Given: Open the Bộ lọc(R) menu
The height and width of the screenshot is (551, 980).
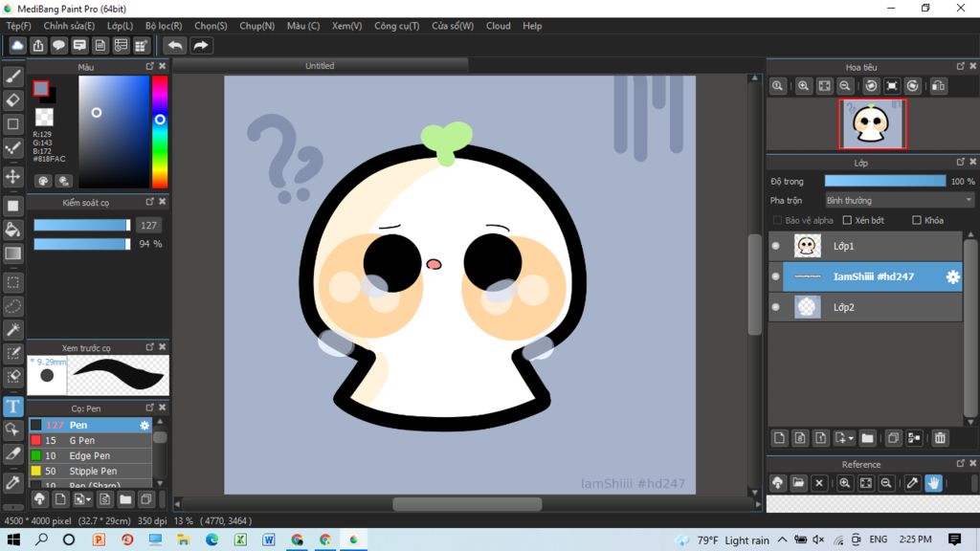Looking at the screenshot, I should click(164, 26).
